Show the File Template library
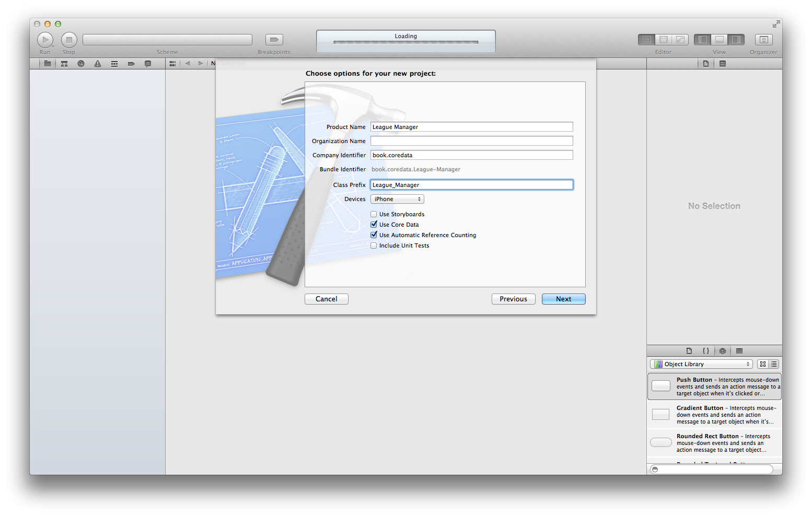Image resolution: width=812 pixels, height=516 pixels. click(x=689, y=351)
